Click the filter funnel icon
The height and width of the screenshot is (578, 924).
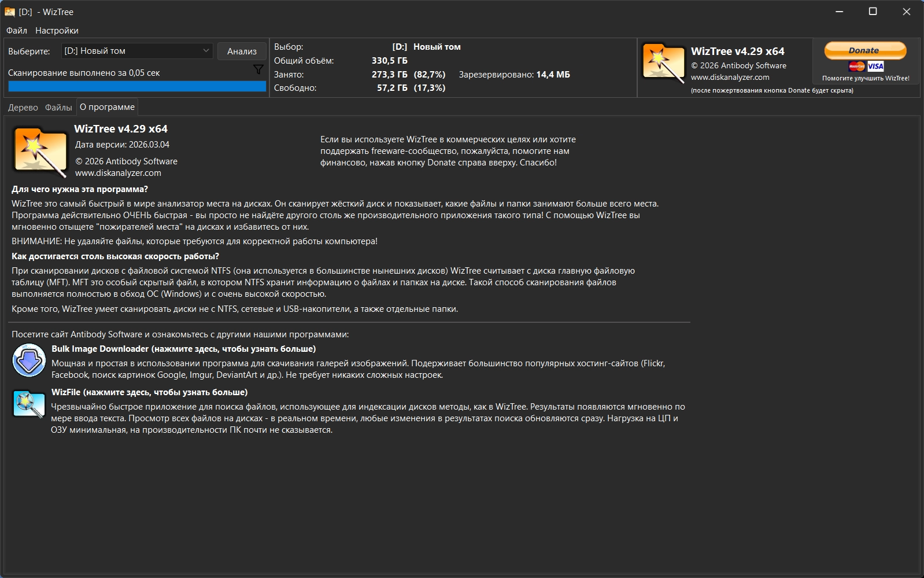pyautogui.click(x=258, y=69)
